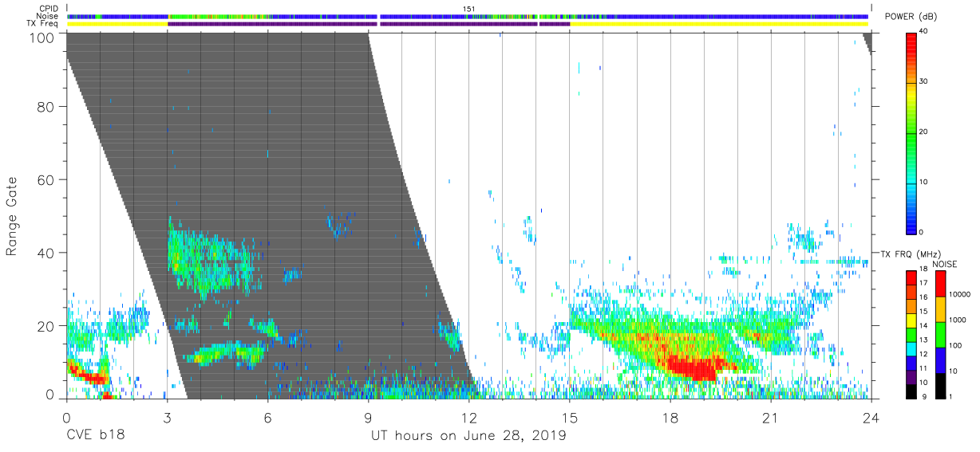Click the blue segment of NOISE color bar

(941, 360)
